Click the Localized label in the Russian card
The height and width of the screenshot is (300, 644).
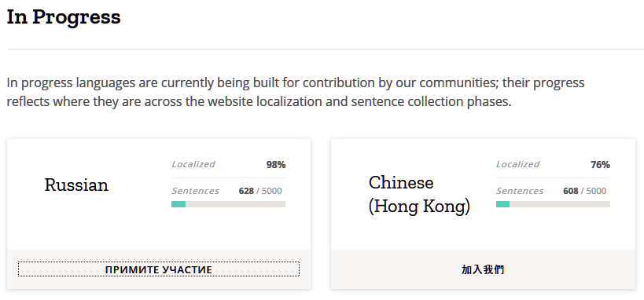pos(193,164)
